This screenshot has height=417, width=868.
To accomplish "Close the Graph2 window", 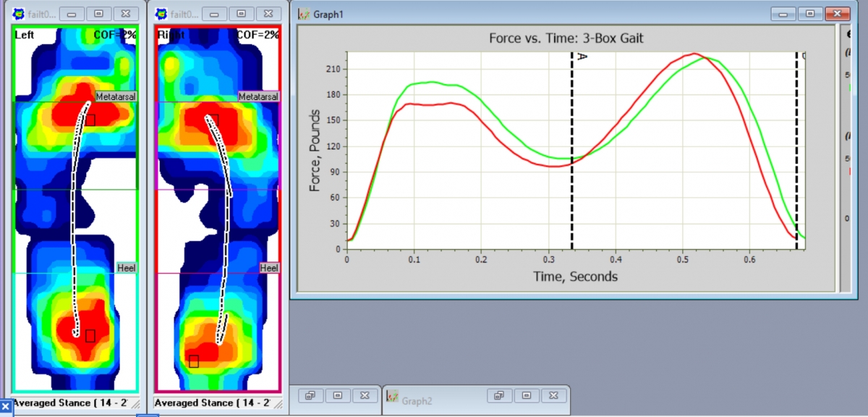I will pyautogui.click(x=555, y=395).
